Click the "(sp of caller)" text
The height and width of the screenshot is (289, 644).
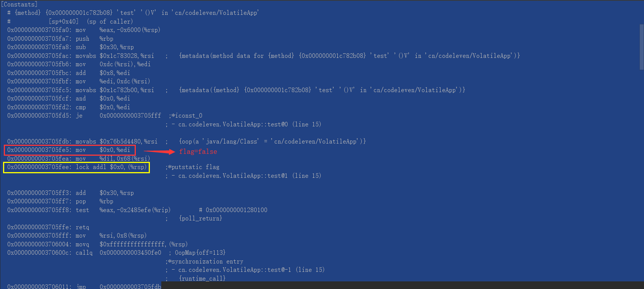(x=110, y=22)
